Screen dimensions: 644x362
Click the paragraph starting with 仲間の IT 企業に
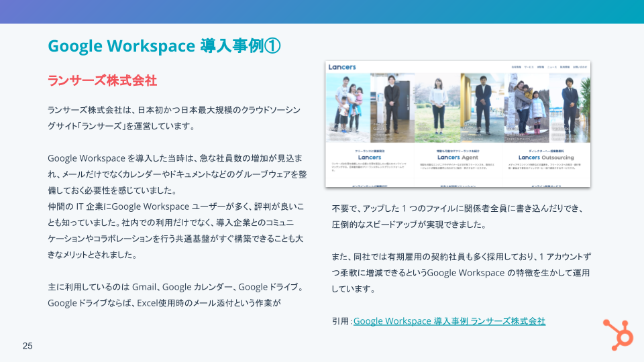[176, 231]
